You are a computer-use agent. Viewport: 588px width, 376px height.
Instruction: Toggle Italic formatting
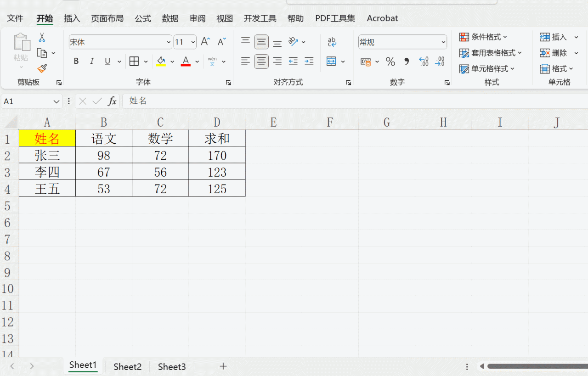click(x=92, y=61)
